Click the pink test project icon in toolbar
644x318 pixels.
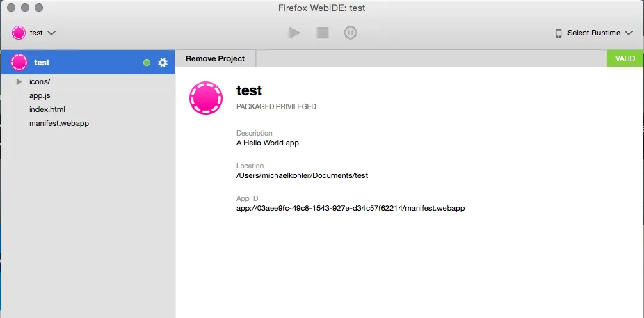[x=19, y=33]
